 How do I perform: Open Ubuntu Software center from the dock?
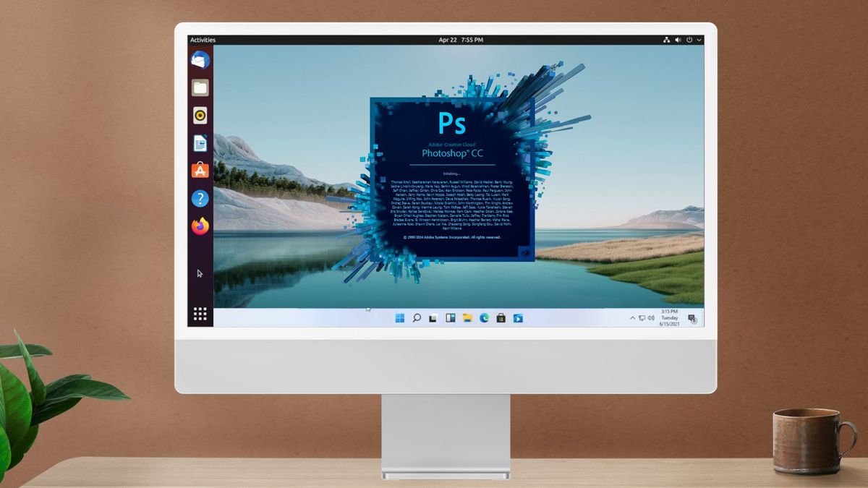click(x=199, y=170)
